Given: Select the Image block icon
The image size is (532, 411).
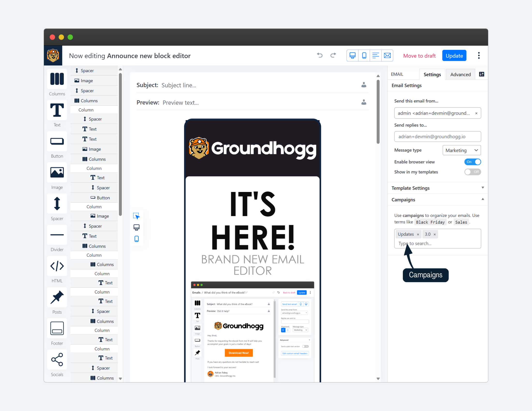Looking at the screenshot, I should (57, 173).
